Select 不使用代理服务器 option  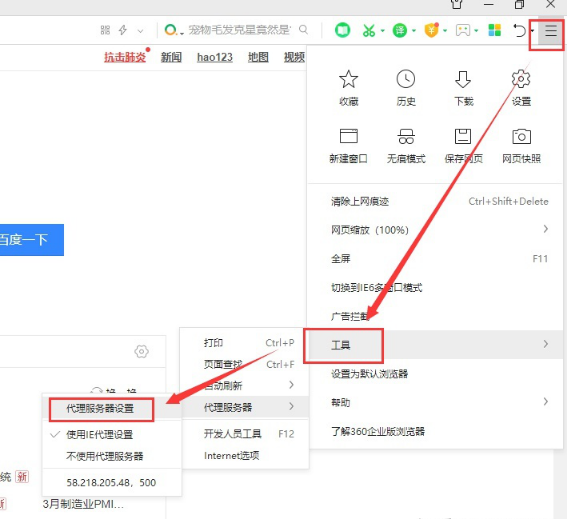[112, 456]
